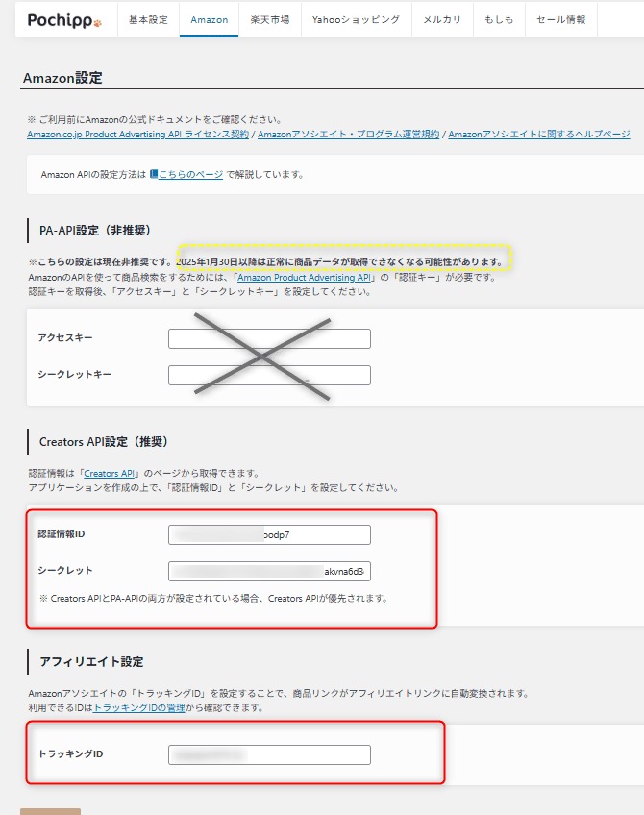
Task: Switch to the 楽天市場 tab
Action: click(269, 19)
